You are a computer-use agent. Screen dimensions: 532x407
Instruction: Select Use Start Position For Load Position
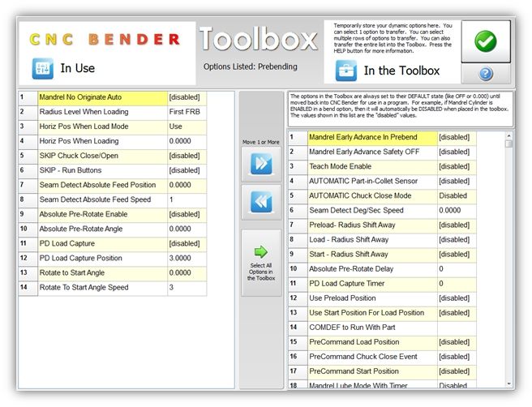[383, 313]
